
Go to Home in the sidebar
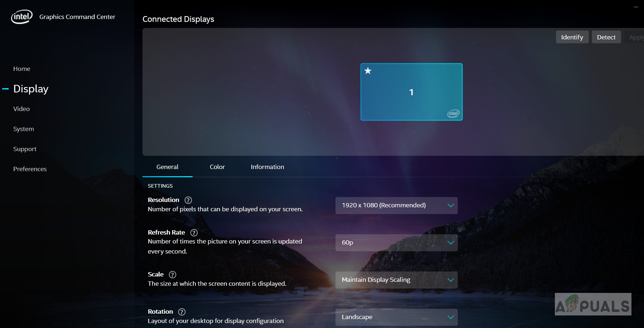tap(22, 69)
